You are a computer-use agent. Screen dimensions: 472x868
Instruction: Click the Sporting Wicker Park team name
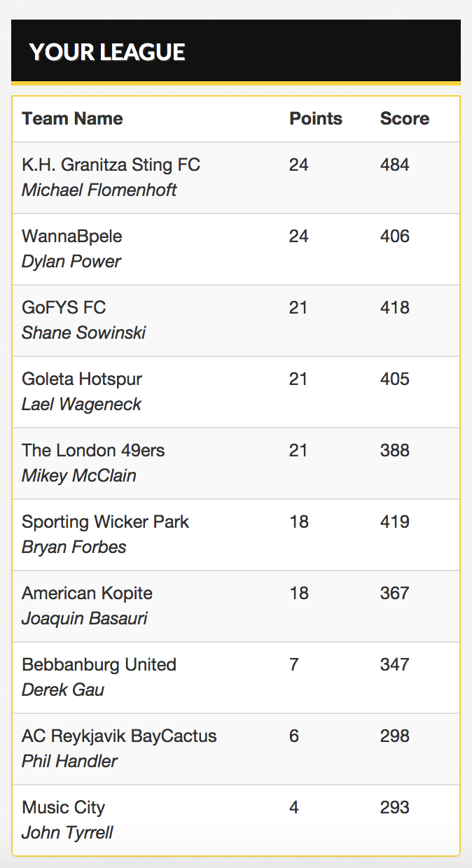click(x=105, y=522)
